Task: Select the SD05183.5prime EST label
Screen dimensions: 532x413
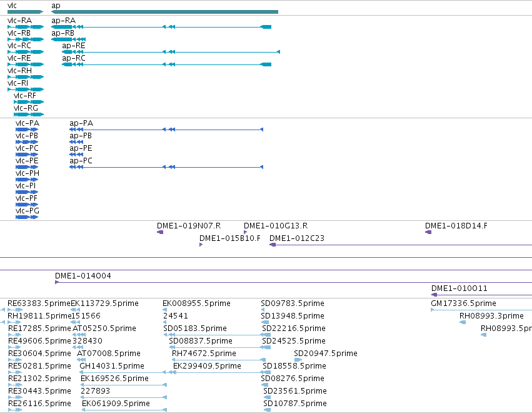Action: point(195,329)
